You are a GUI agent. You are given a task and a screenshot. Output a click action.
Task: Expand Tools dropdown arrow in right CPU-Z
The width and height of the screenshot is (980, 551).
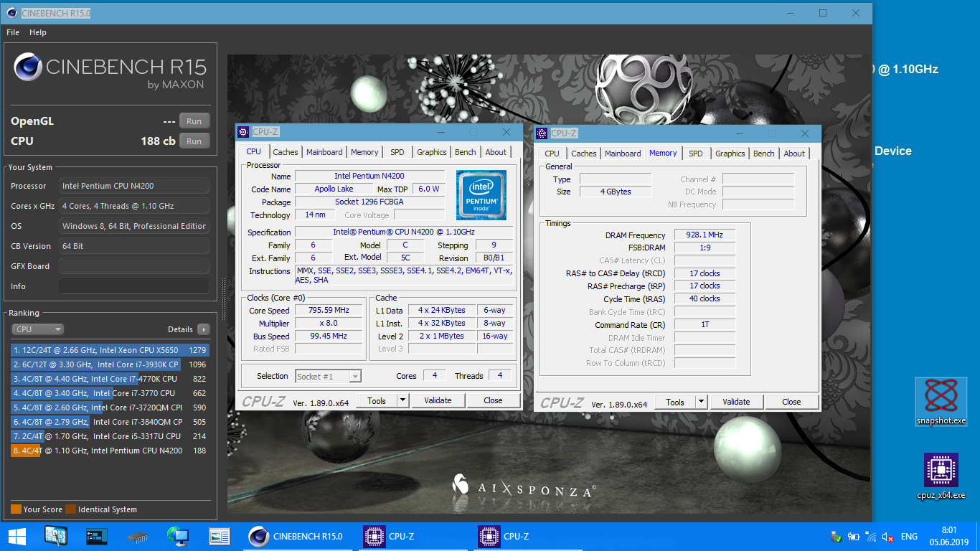coord(701,402)
